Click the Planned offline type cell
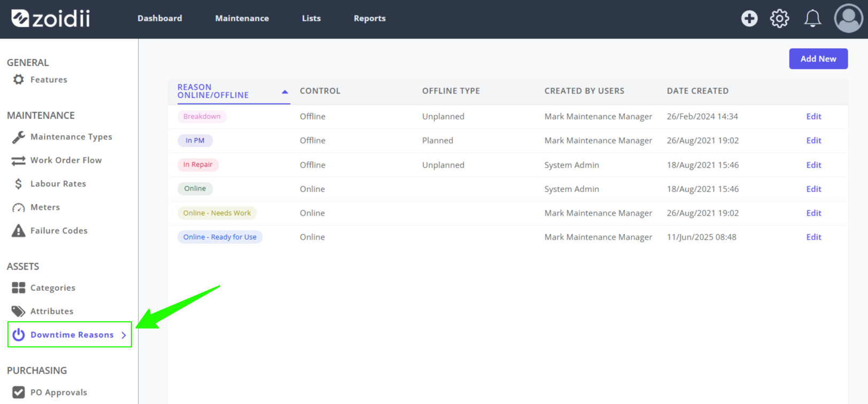The image size is (868, 404). click(437, 140)
